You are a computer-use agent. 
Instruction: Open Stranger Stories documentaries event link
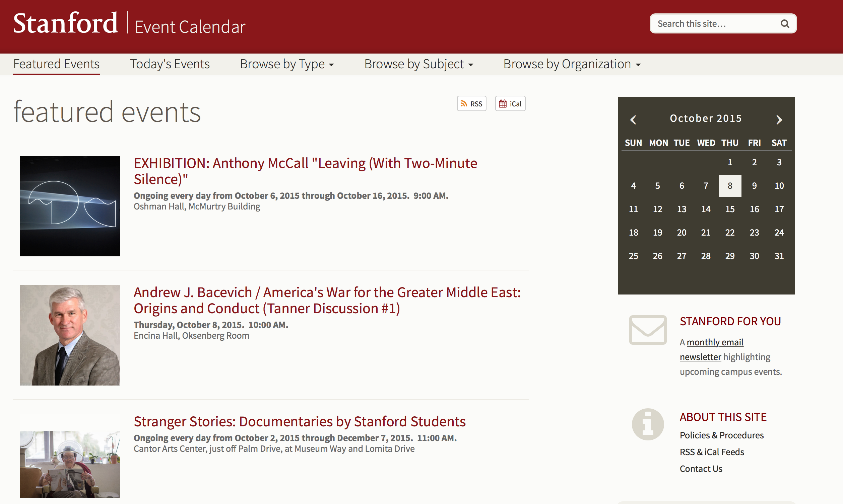click(x=300, y=421)
